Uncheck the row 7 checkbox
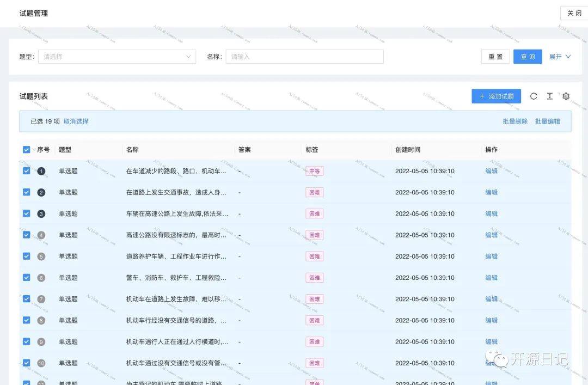The height and width of the screenshot is (385, 588). coord(26,299)
